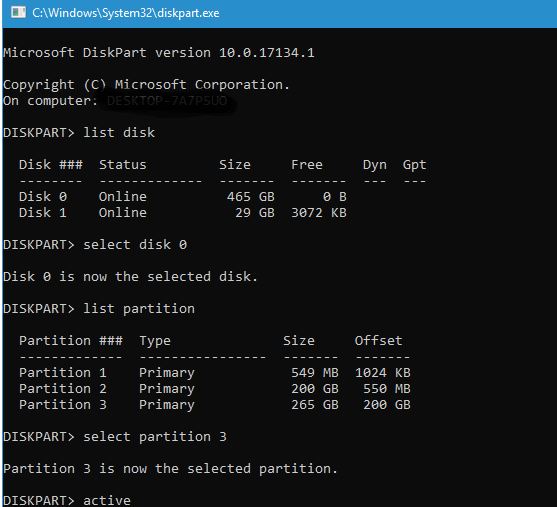Click the Partition 3 row

pos(215,404)
